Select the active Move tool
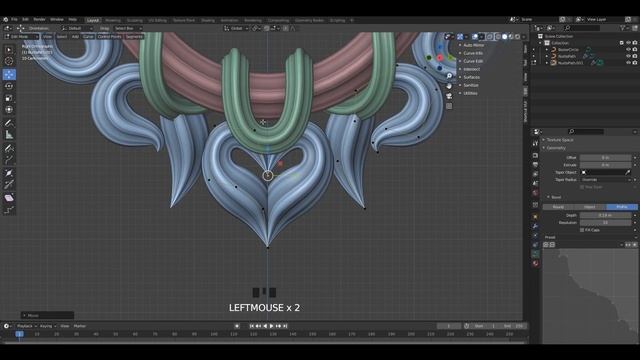Screen dimensions: 640x360 tap(9, 75)
